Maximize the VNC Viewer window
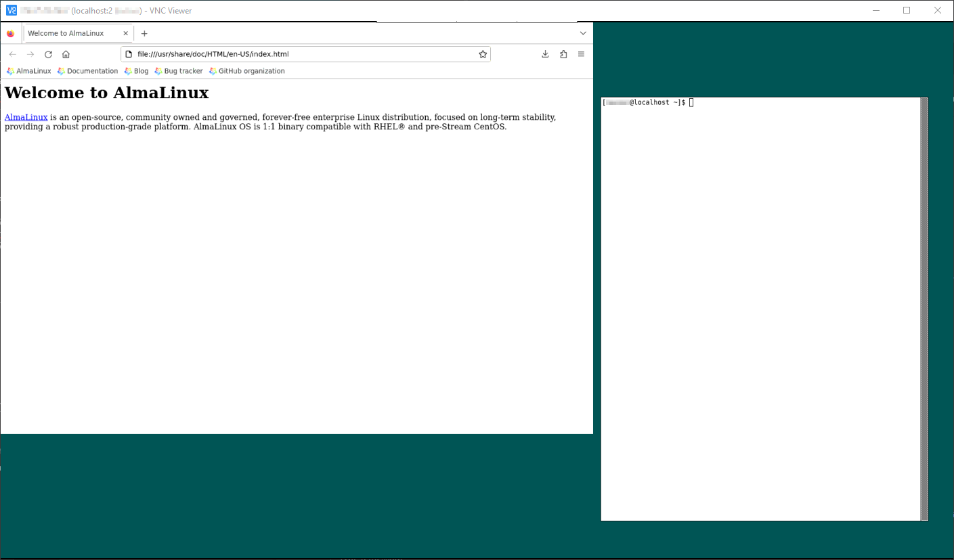 tap(907, 10)
